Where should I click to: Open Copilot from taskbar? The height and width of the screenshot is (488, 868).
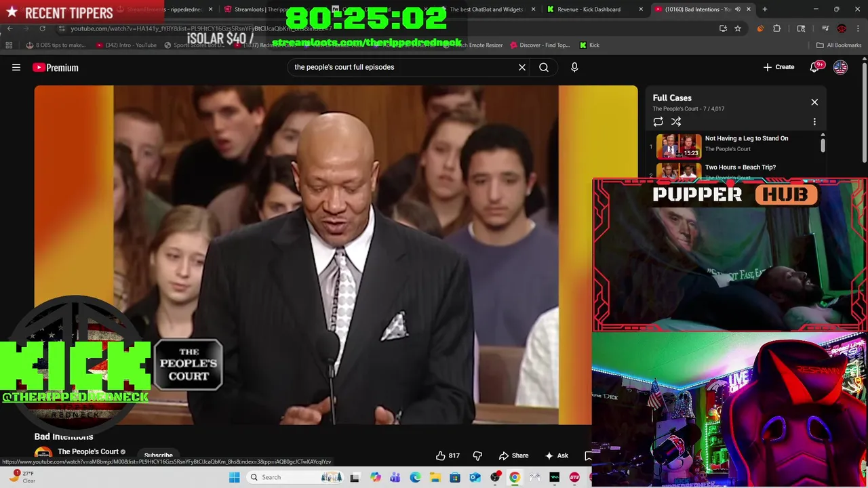pos(375,477)
